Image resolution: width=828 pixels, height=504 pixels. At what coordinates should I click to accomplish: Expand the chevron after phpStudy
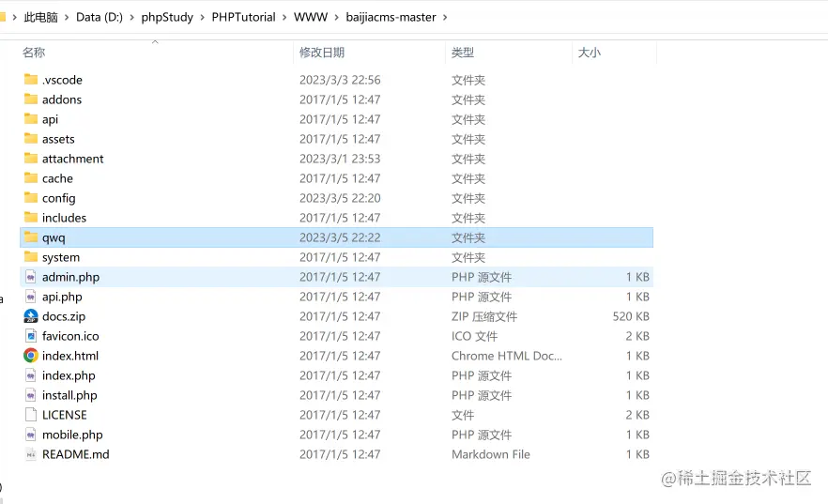pos(202,18)
